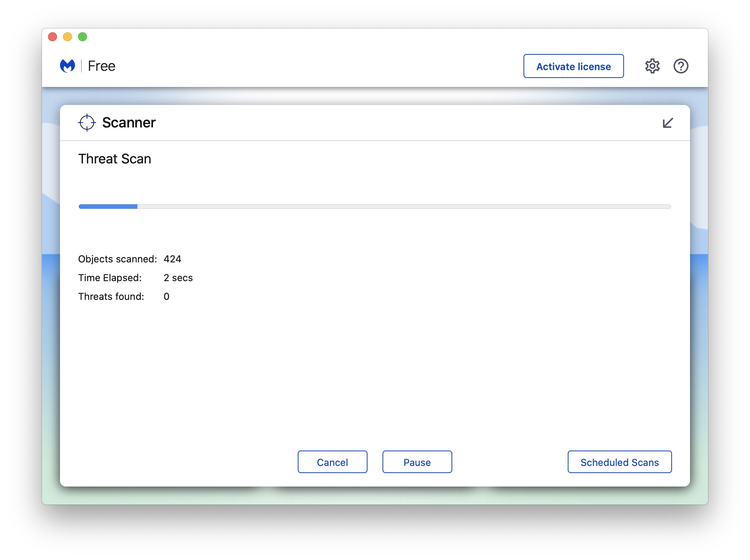Screen dimensions: 750x560
Task: Pause the threat scan
Action: [417, 462]
